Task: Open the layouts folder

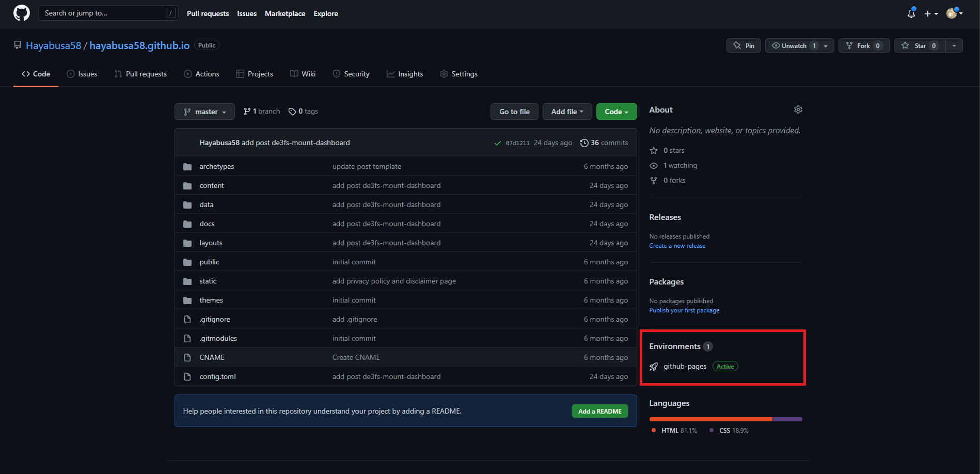Action: [x=211, y=243]
